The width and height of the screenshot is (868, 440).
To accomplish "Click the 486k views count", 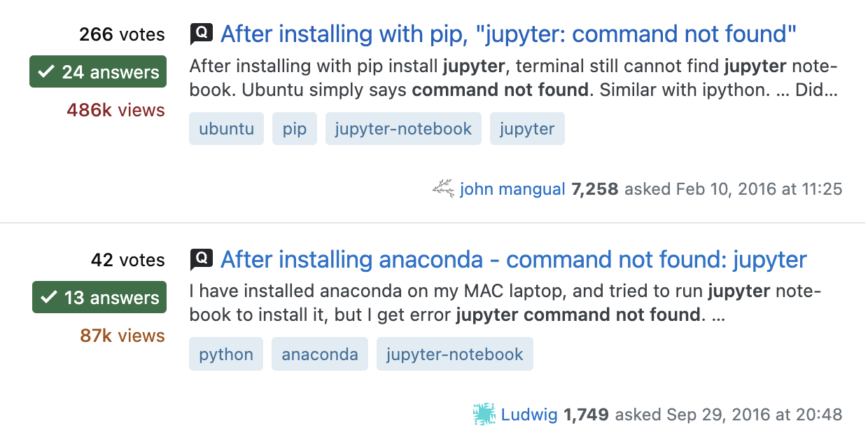I will point(115,109).
